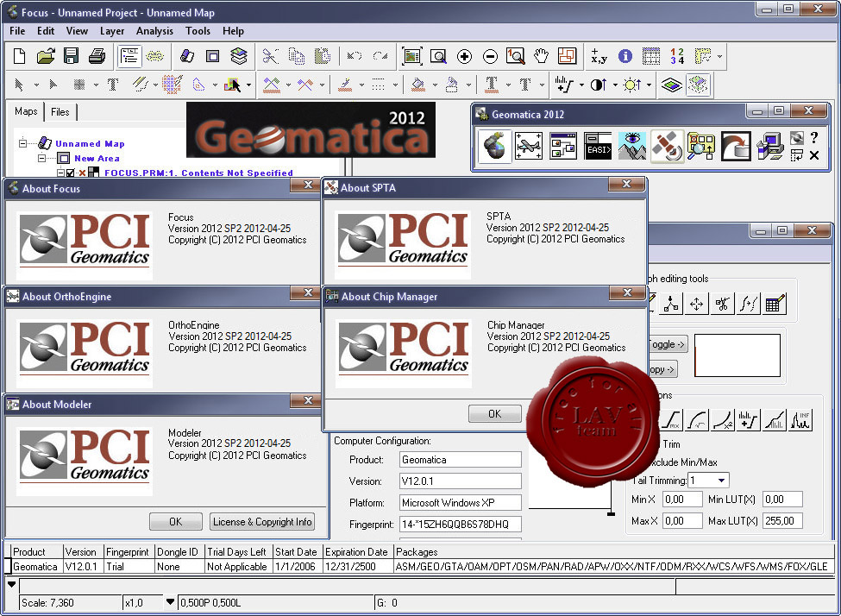Switch to the Maps tab
Viewport: 841px width, 616px height.
(x=26, y=111)
